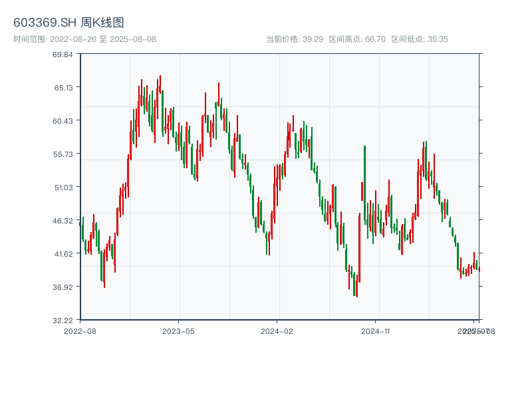Image resolution: width=532 pixels, height=399 pixels.
Task: Click y-axis label 46.32
Action: [63, 221]
